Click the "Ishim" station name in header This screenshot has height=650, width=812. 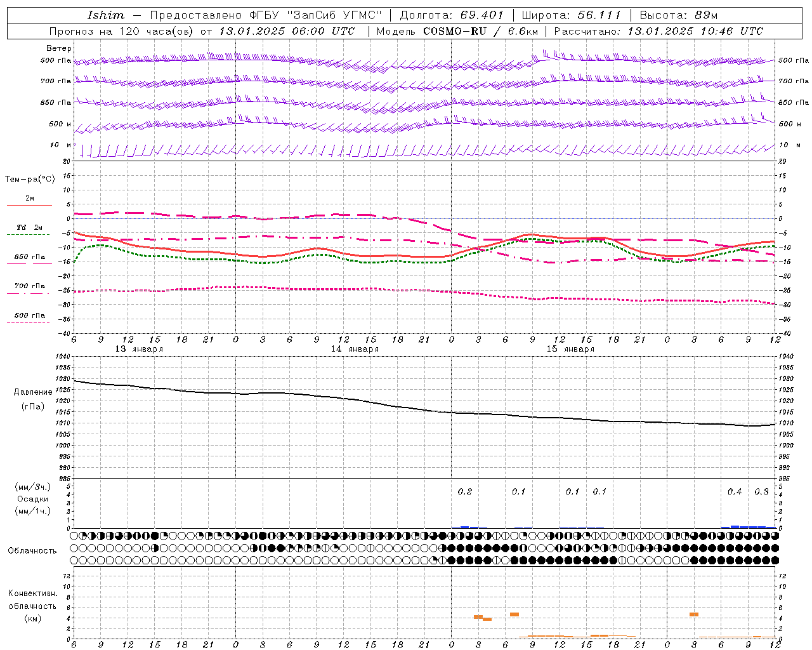click(106, 15)
